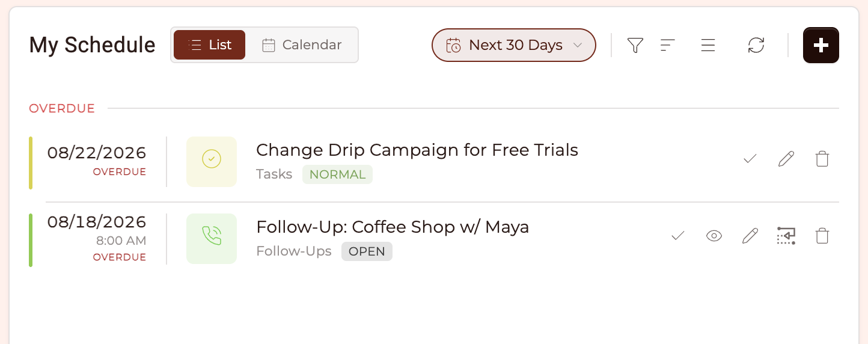Reschedule the Coffee Shop follow-up with the move icon
868x344 pixels.
click(786, 236)
